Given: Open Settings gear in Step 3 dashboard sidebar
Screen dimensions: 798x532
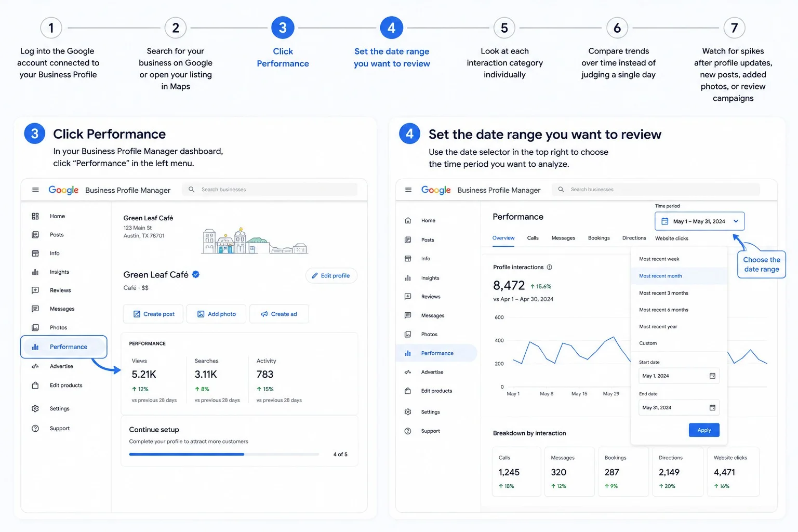Looking at the screenshot, I should click(35, 409).
